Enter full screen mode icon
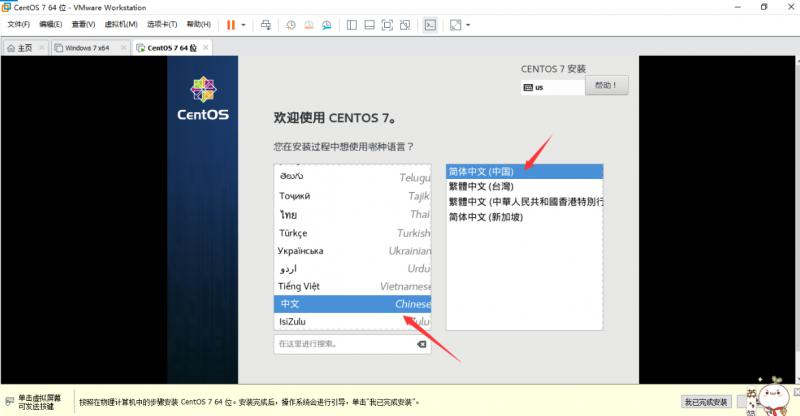Image resolution: width=800 pixels, height=416 pixels. pyautogui.click(x=387, y=25)
